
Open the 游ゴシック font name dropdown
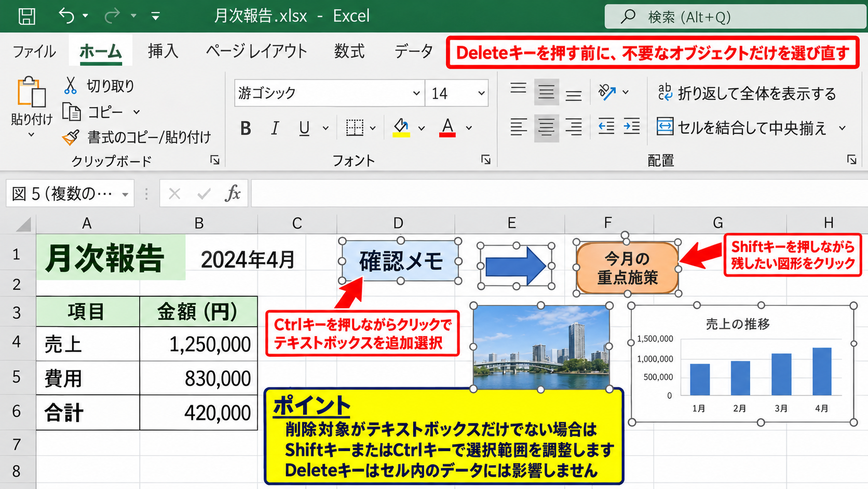416,93
